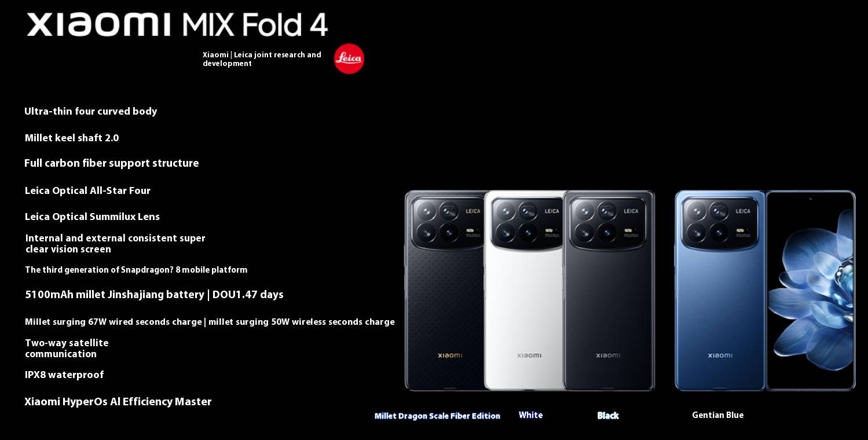Click the unfolded phone with flower wallpaper

tap(811, 291)
